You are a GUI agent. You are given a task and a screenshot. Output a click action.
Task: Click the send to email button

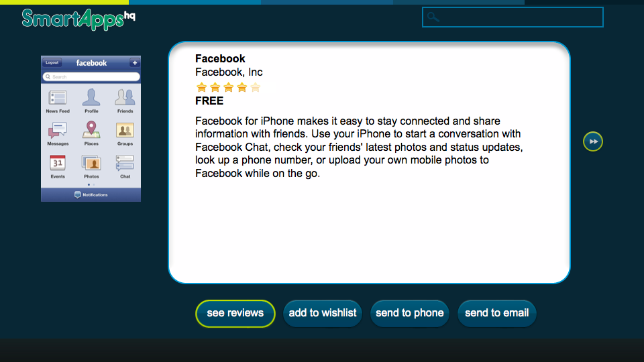click(496, 314)
